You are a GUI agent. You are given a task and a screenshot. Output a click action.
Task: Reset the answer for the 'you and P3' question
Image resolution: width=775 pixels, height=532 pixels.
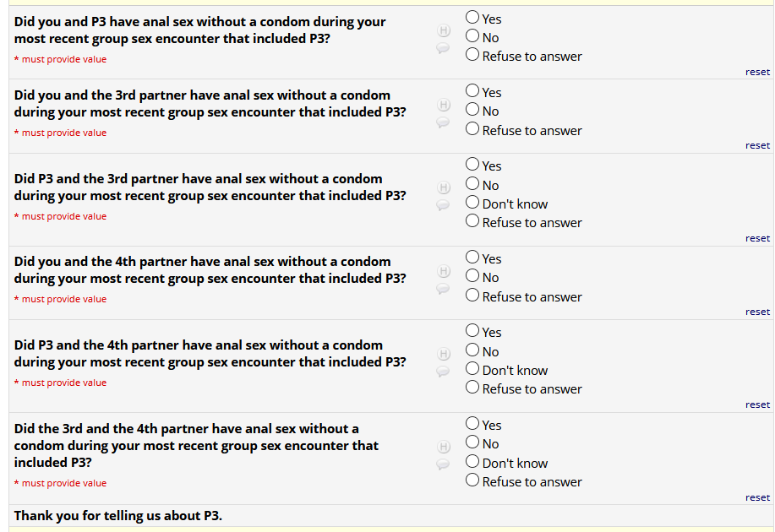[757, 72]
